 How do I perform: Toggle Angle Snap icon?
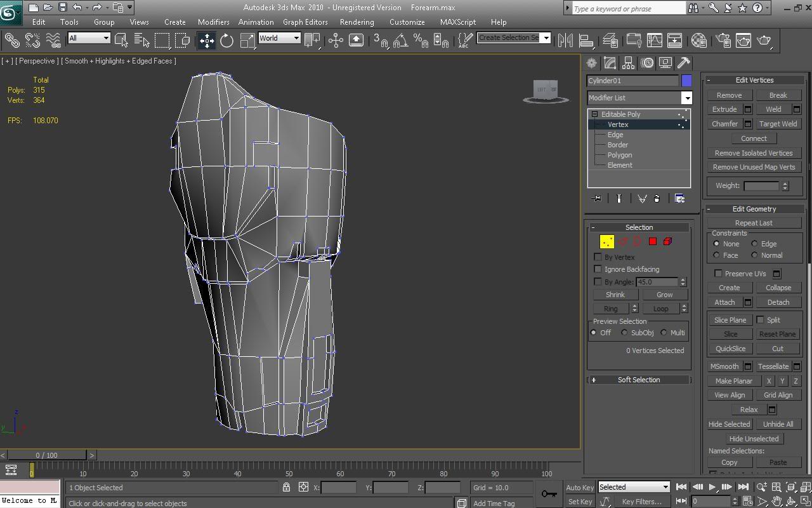point(400,40)
